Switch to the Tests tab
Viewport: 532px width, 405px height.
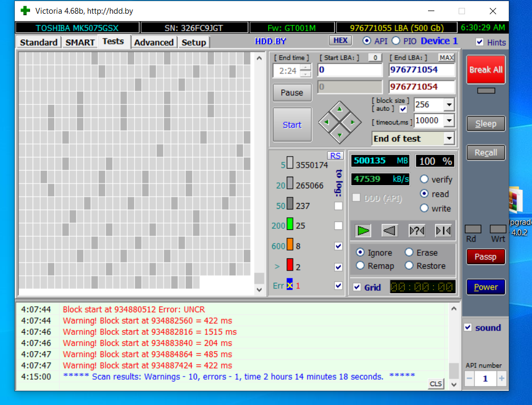click(x=113, y=41)
